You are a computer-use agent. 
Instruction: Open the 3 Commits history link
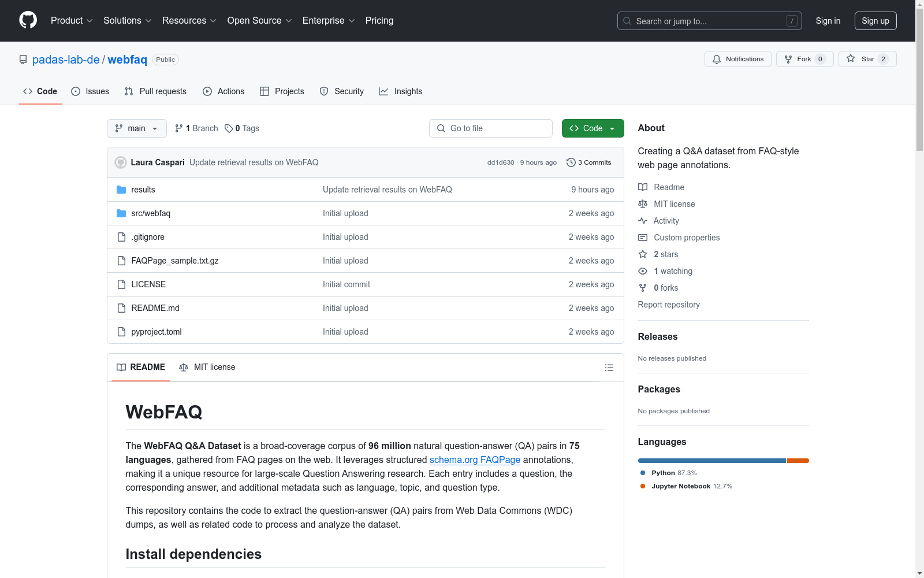pyautogui.click(x=589, y=162)
